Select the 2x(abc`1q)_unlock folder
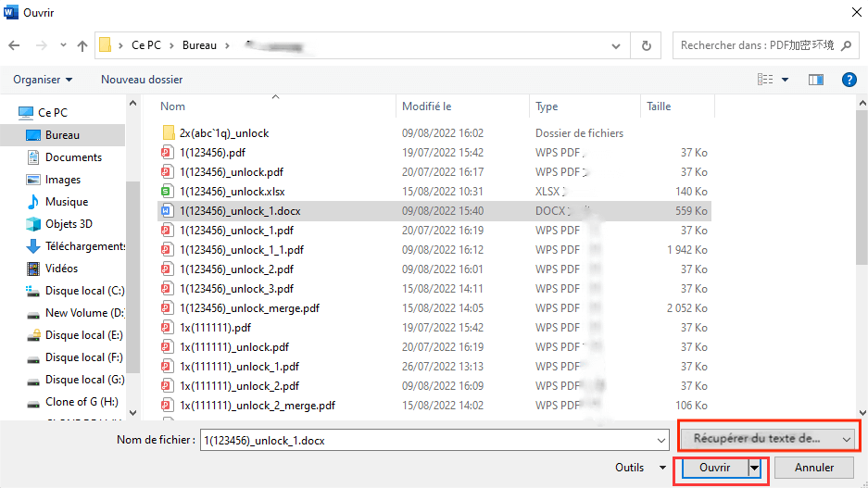Image resolution: width=868 pixels, height=488 pixels. (224, 133)
